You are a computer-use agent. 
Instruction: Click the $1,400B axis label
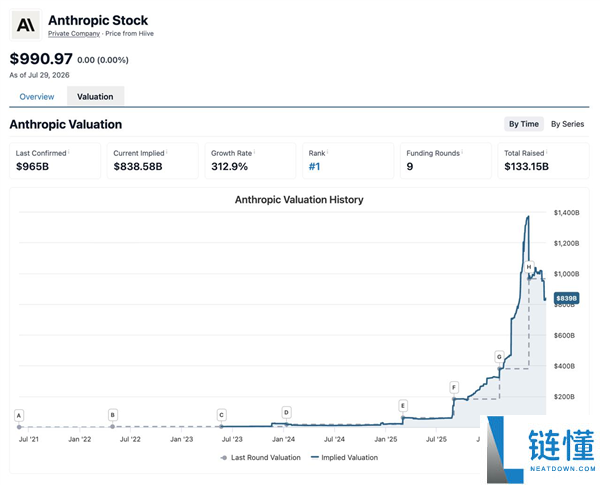(566, 213)
